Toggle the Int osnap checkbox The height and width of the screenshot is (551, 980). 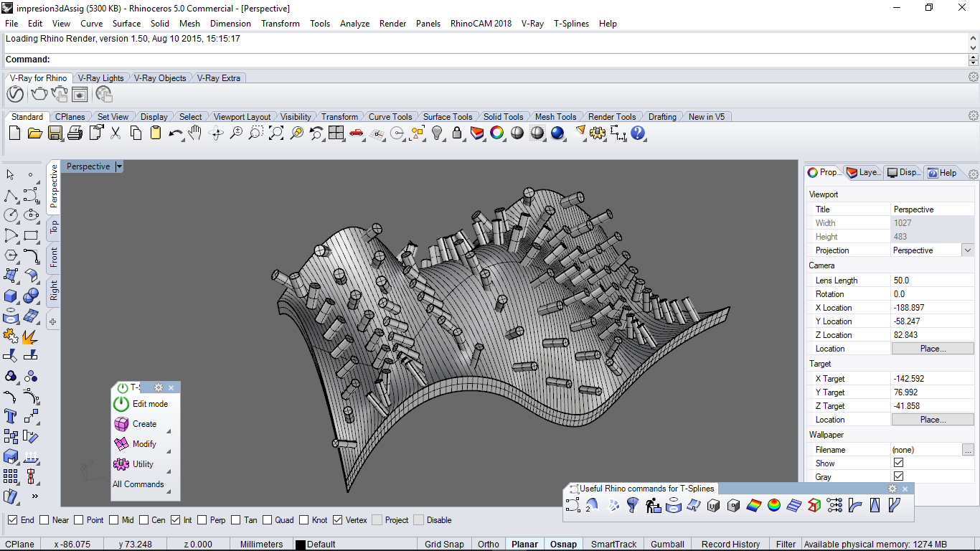click(175, 520)
